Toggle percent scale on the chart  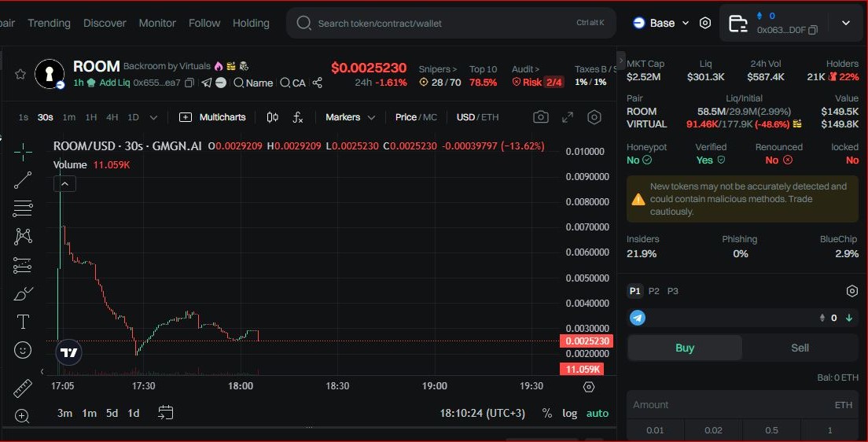point(547,413)
